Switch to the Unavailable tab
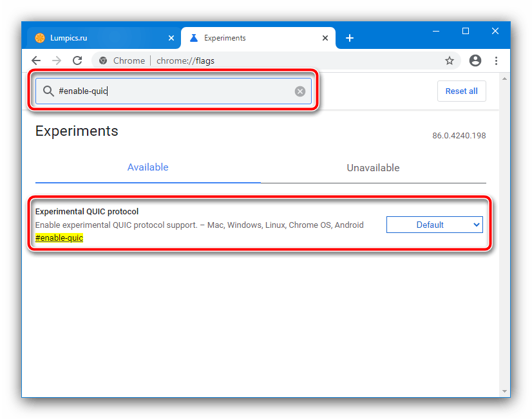The image size is (532, 419). pos(373,168)
